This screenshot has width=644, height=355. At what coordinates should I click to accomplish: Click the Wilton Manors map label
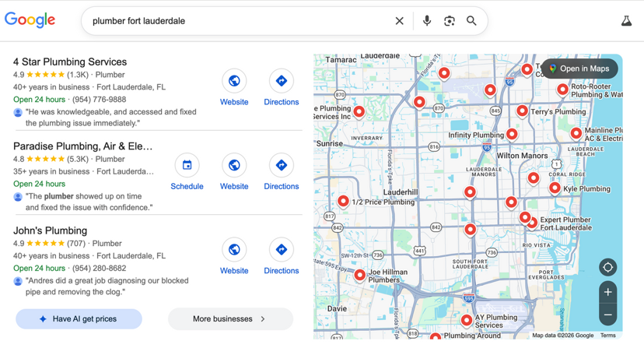coord(522,156)
